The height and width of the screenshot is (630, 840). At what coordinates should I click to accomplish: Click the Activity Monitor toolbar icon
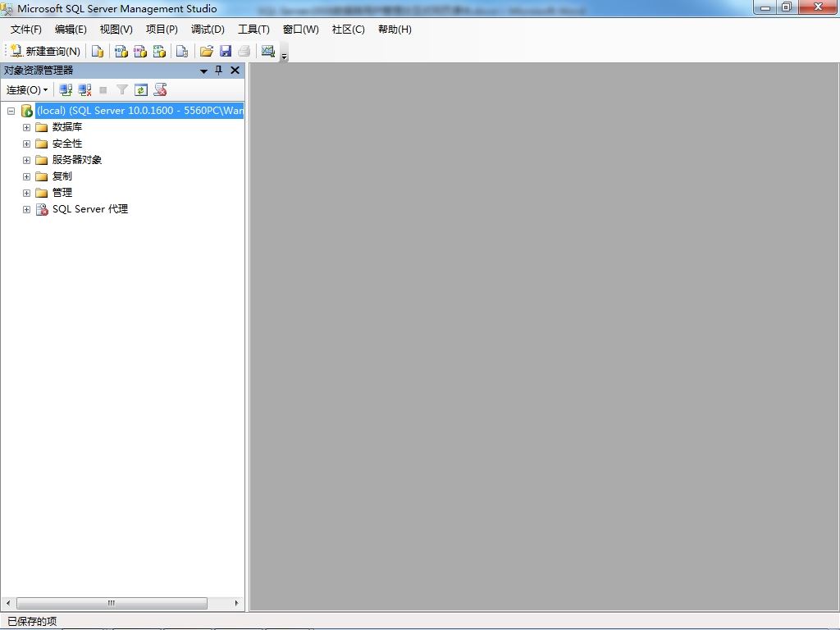coord(268,51)
